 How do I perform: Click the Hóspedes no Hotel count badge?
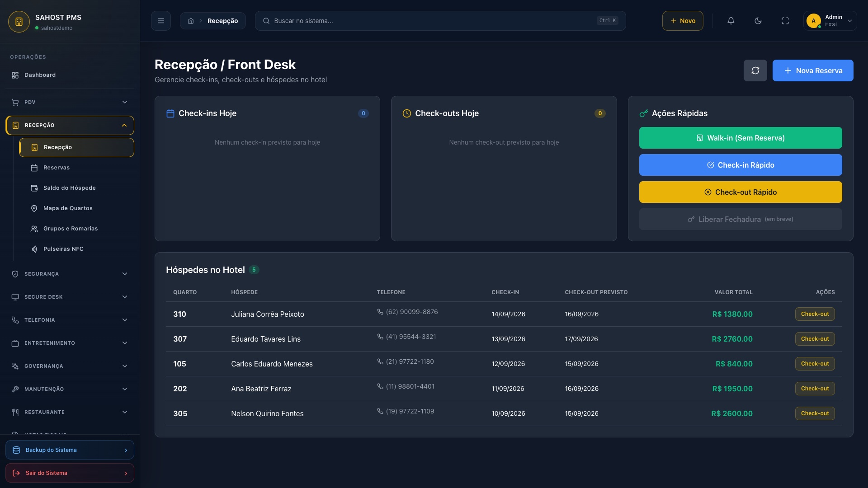click(x=254, y=270)
